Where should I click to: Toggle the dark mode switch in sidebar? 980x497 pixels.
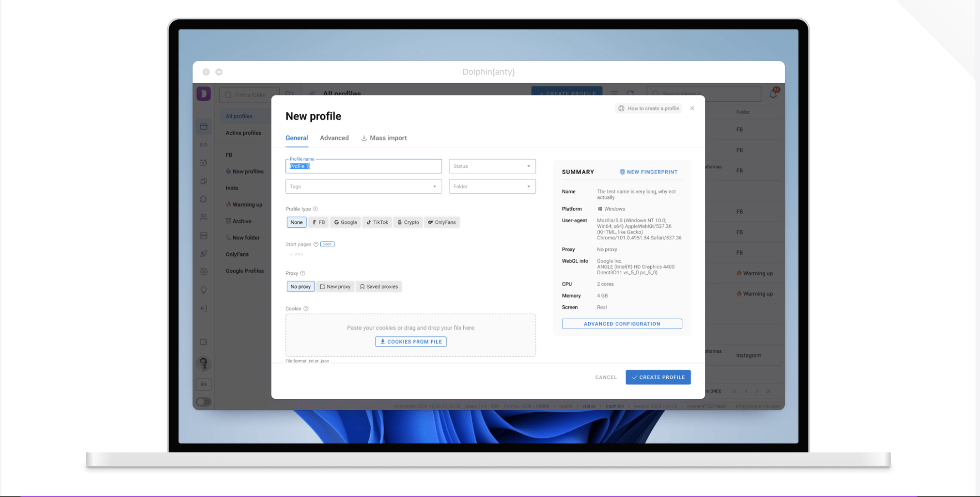203,401
